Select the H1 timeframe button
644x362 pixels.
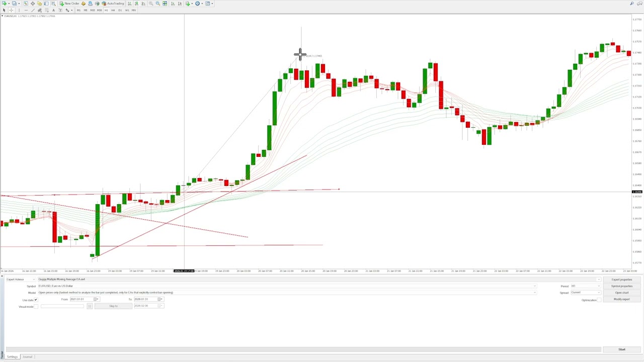click(106, 10)
